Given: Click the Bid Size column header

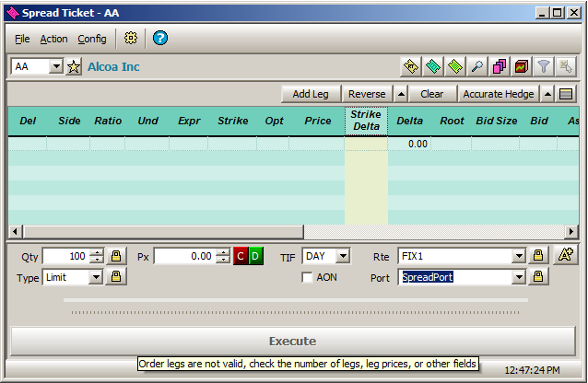Looking at the screenshot, I should coord(496,121).
